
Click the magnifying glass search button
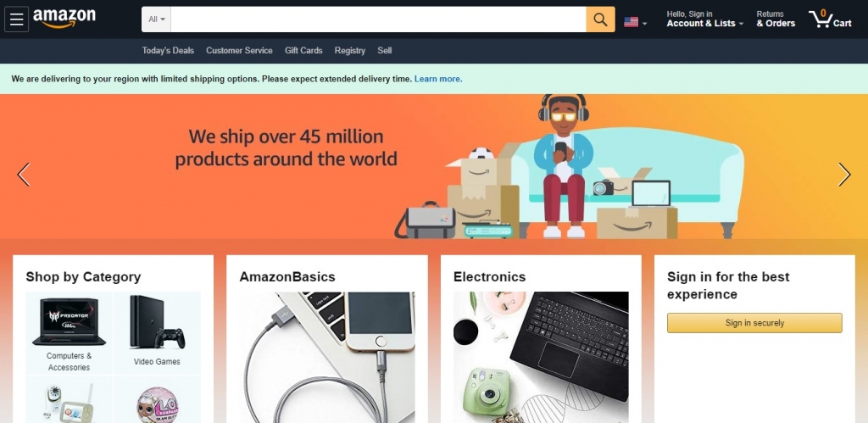pos(601,19)
